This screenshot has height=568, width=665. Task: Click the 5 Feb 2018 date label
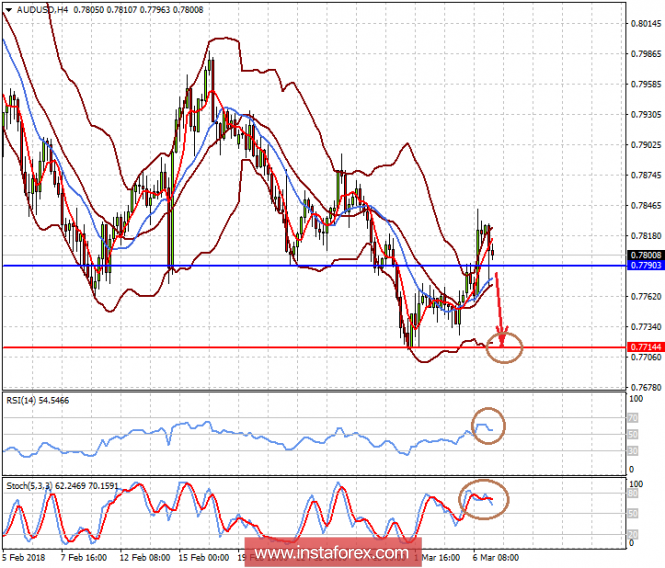point(23,558)
